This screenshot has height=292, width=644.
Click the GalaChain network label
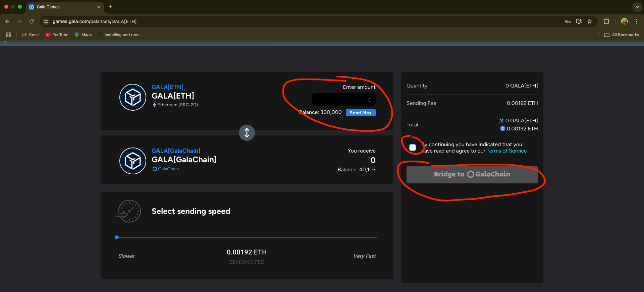166,169
